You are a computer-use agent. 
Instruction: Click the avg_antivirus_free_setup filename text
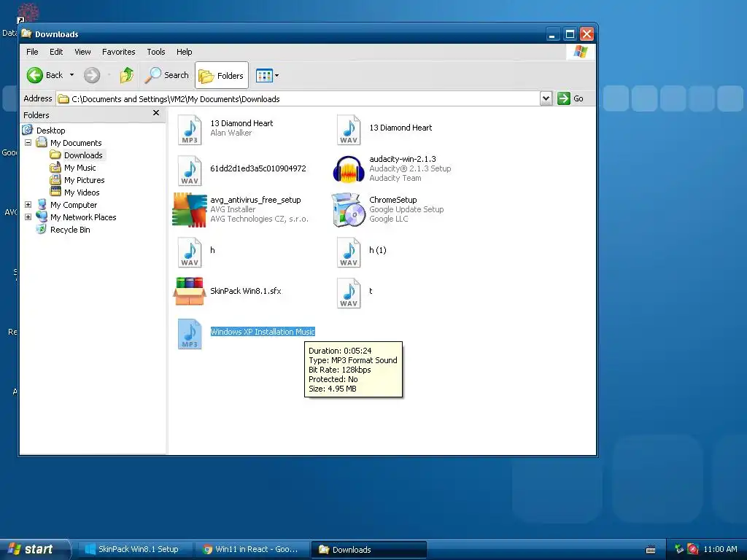pyautogui.click(x=255, y=200)
